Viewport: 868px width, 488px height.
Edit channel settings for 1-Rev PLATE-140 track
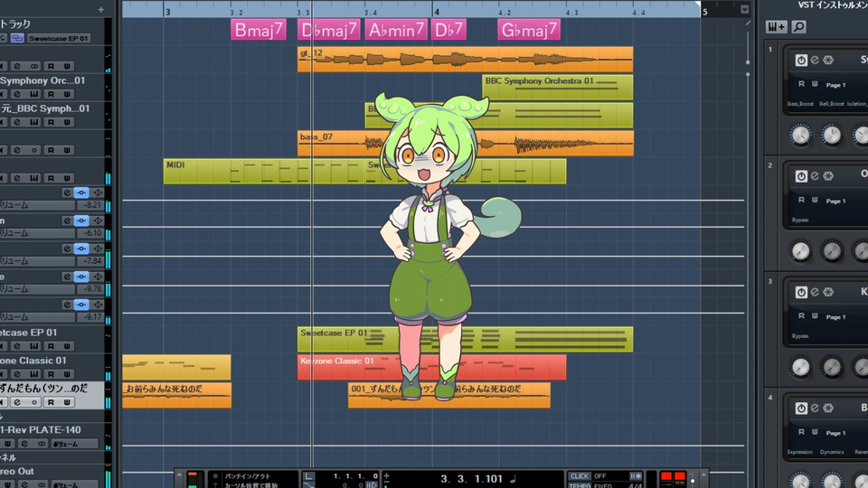click(x=24, y=444)
